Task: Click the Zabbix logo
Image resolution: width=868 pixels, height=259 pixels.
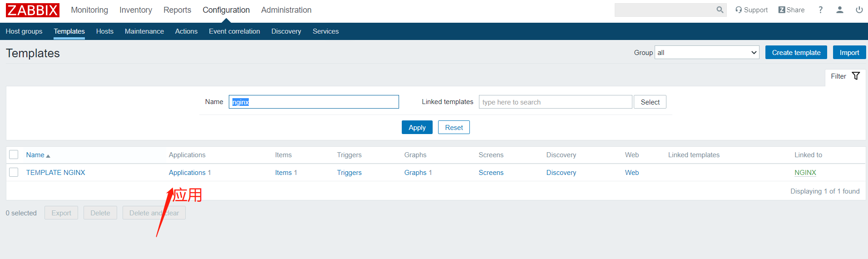Action: pyautogui.click(x=33, y=10)
